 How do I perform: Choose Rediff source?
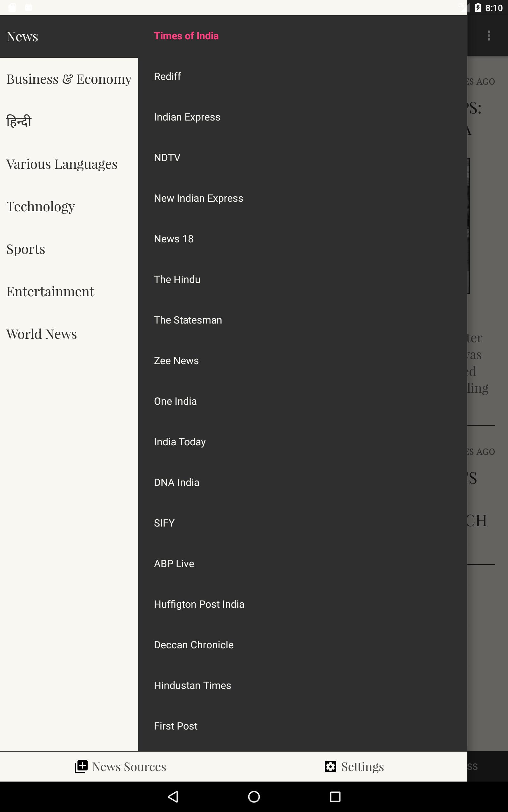(x=303, y=76)
